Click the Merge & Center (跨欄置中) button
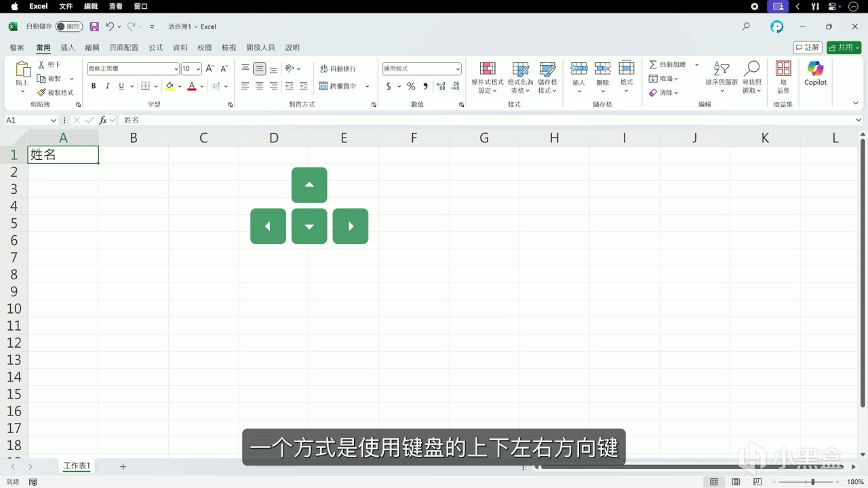Screen dimensions: 868x488 (x=338, y=86)
